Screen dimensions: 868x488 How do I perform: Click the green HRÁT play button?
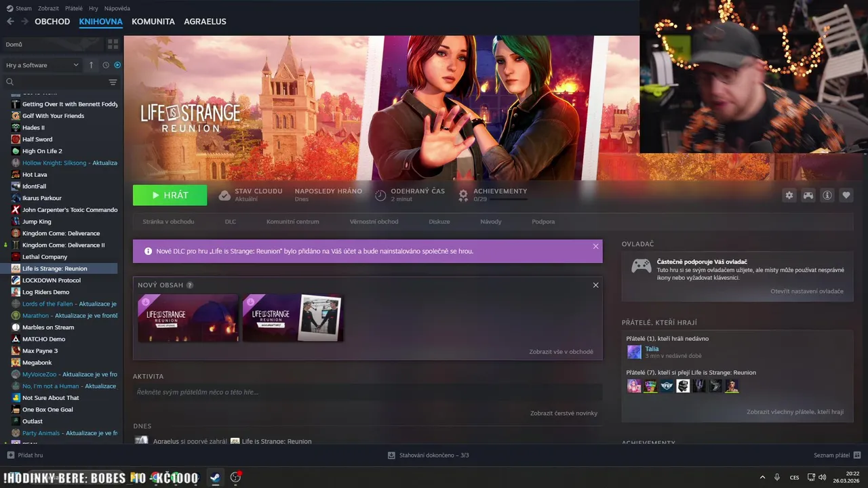[x=170, y=195]
